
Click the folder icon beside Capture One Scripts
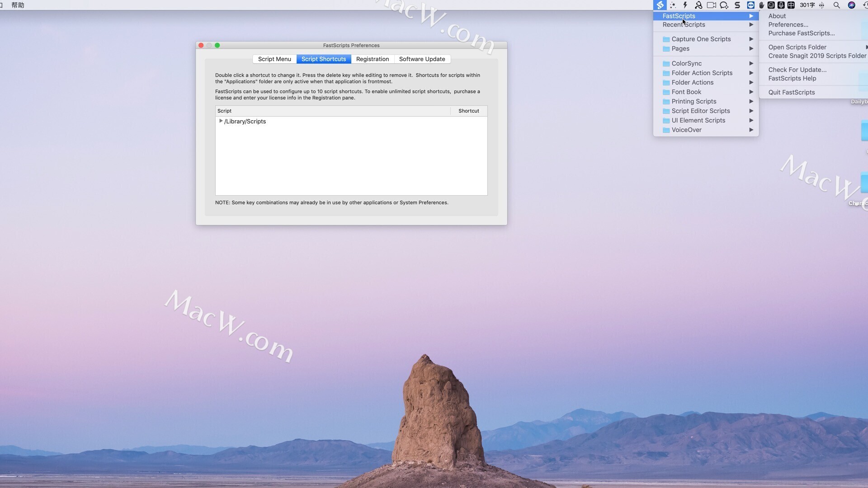tap(666, 39)
